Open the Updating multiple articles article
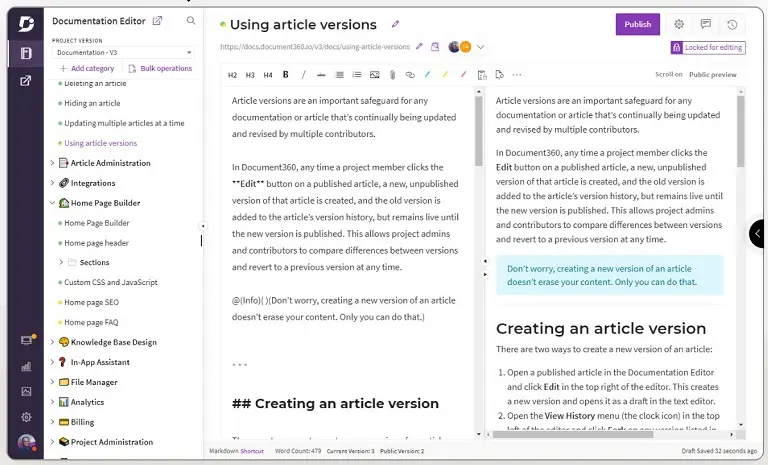The image size is (768, 465). [124, 123]
